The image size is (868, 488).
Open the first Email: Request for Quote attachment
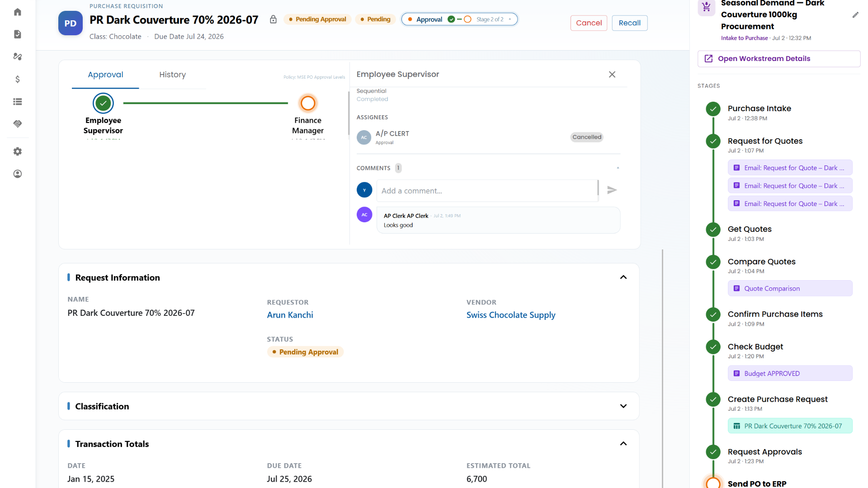[x=790, y=168]
